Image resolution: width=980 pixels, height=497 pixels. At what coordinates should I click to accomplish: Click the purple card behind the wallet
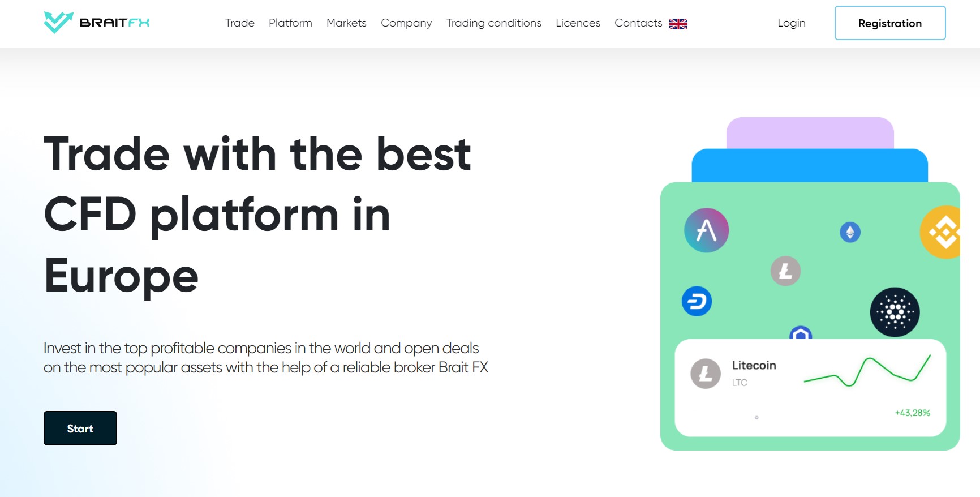point(810,133)
